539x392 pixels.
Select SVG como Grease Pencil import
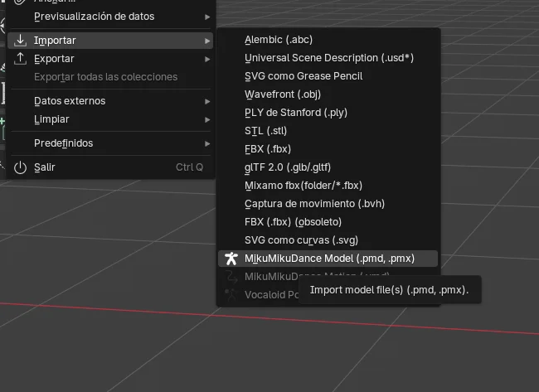(328, 76)
